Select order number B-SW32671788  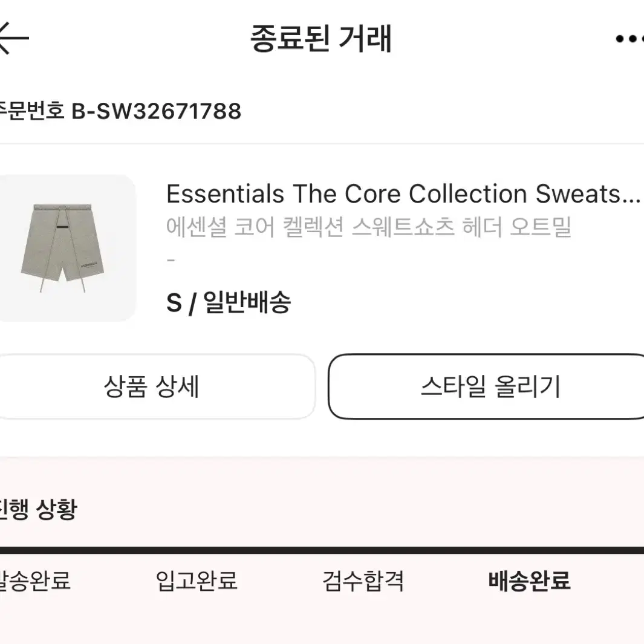pos(157,111)
